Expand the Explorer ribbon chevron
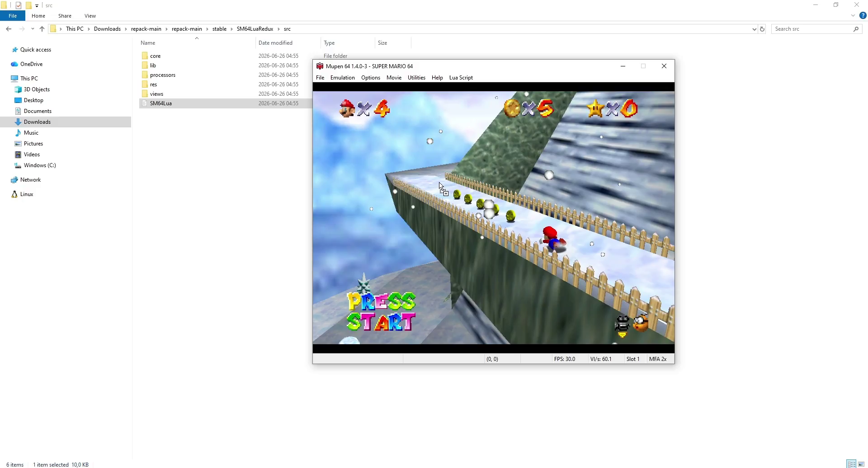The height and width of the screenshot is (468, 868). click(853, 15)
